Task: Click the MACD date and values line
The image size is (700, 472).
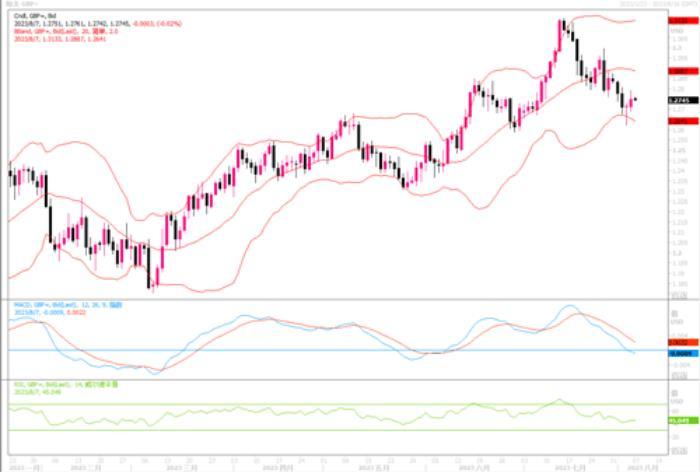Action: [50, 313]
